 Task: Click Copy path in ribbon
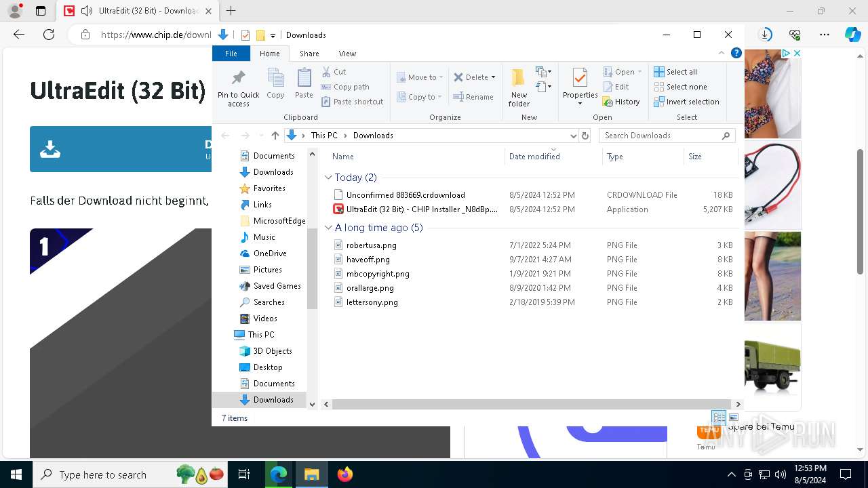click(x=345, y=87)
